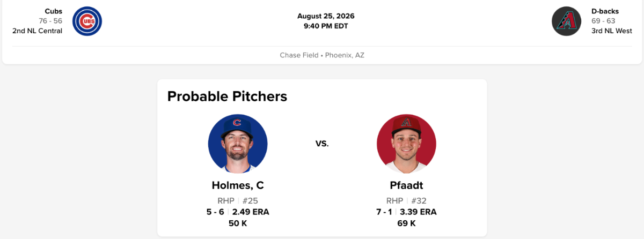Click D-backs 69 - 63 record
Screen dimensions: 644x239
click(603, 21)
